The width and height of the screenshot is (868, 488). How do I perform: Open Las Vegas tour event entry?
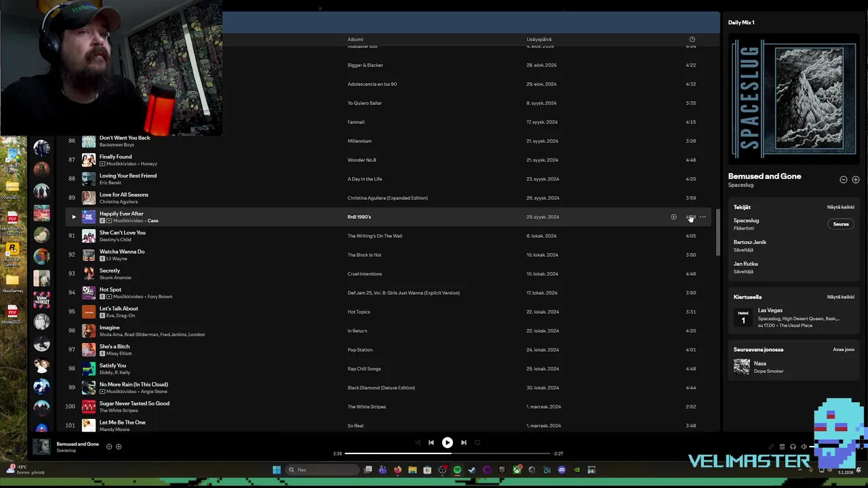793,318
